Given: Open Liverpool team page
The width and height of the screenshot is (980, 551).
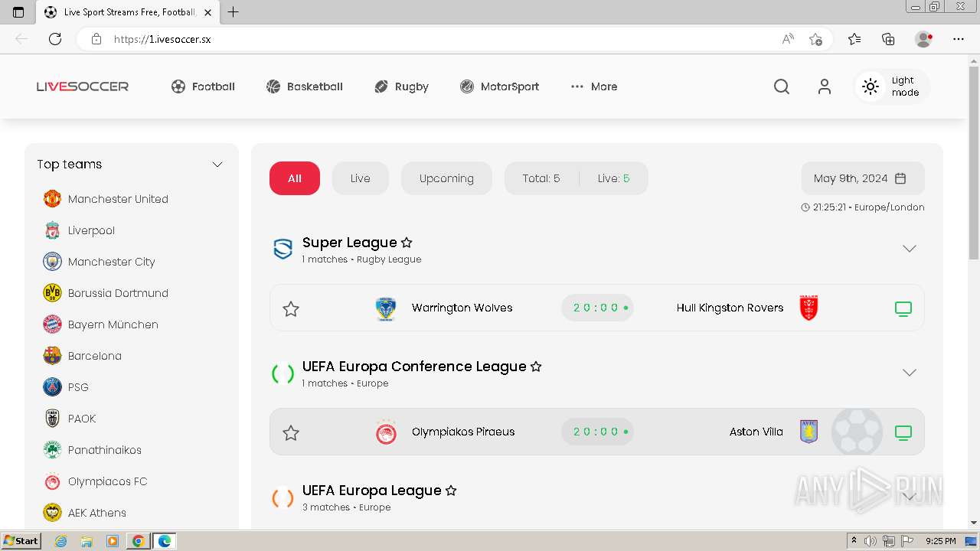Looking at the screenshot, I should 80,230.
